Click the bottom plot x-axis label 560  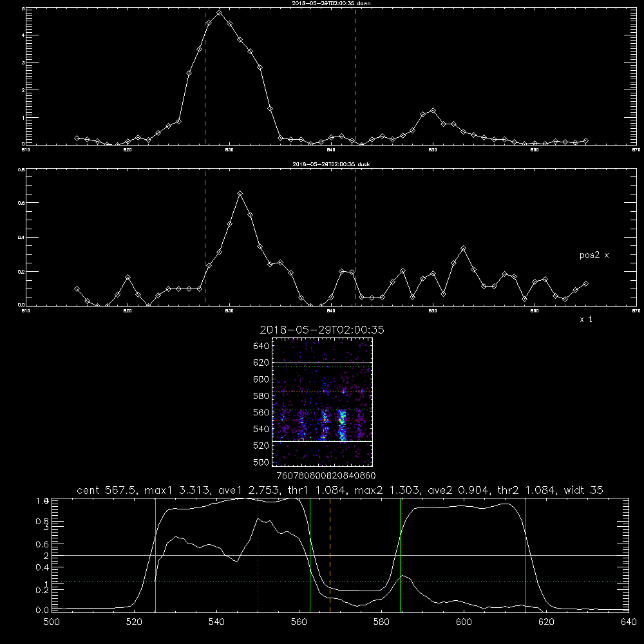click(x=299, y=622)
